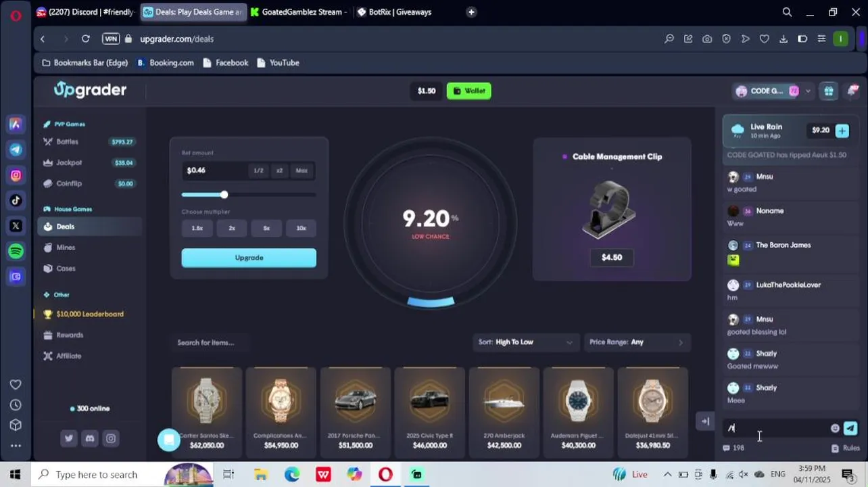Select the Cartier Santos watch item
Viewport: 868px width, 487px height.
[207, 412]
